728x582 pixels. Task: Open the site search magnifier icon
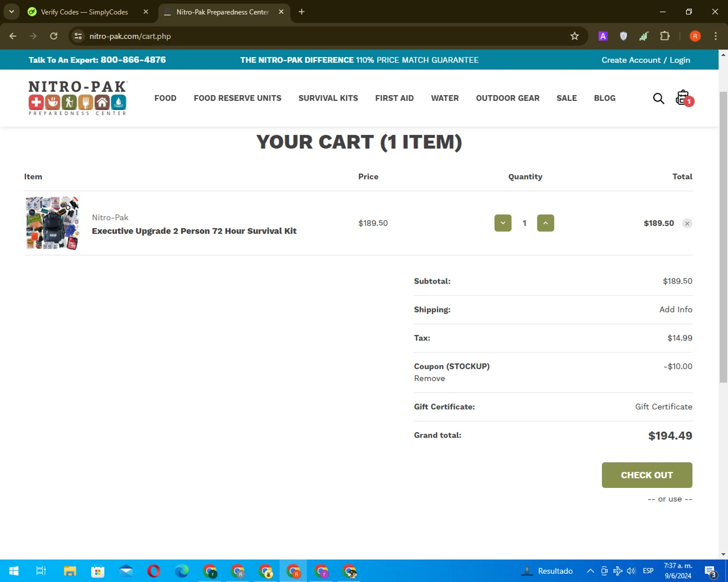(x=658, y=98)
